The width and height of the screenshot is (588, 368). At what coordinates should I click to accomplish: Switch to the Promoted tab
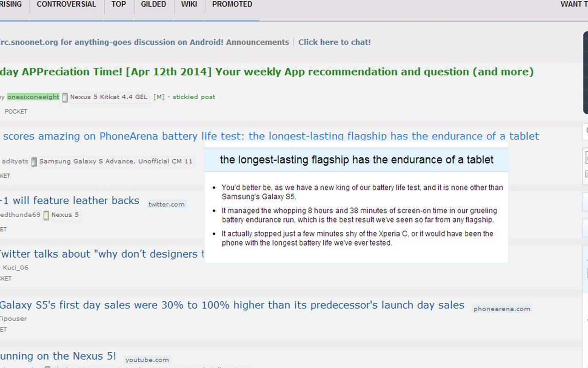tap(232, 4)
